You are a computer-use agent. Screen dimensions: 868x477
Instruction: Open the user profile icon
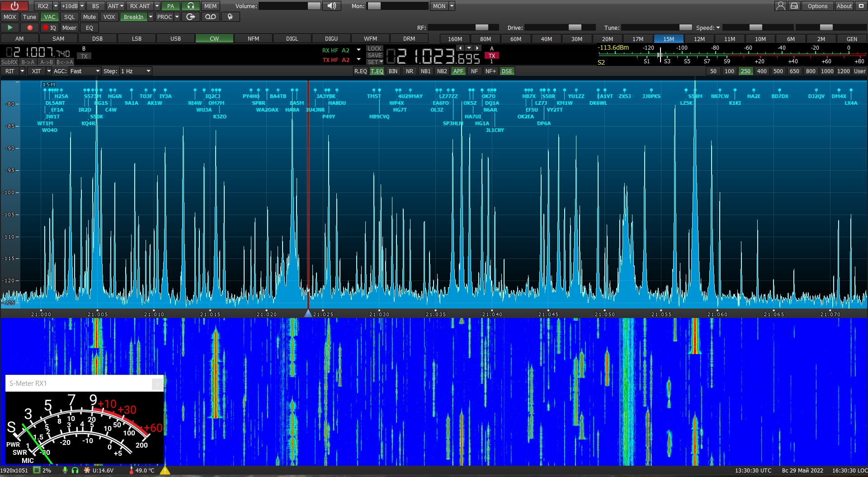pyautogui.click(x=781, y=6)
